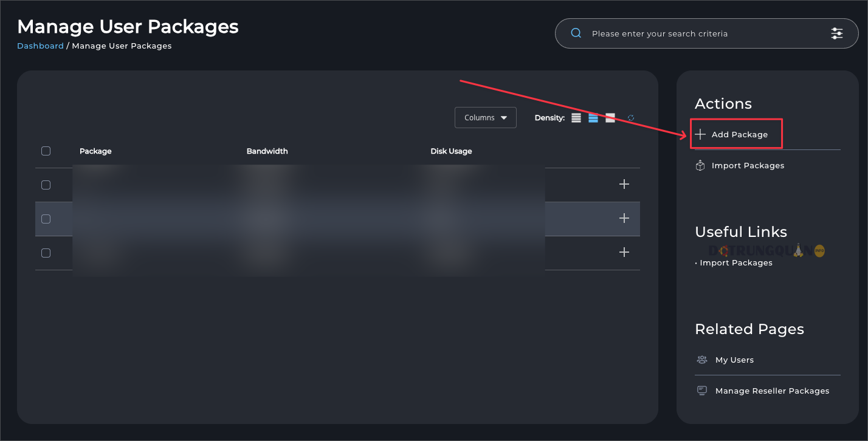Open the Columns dropdown

486,118
